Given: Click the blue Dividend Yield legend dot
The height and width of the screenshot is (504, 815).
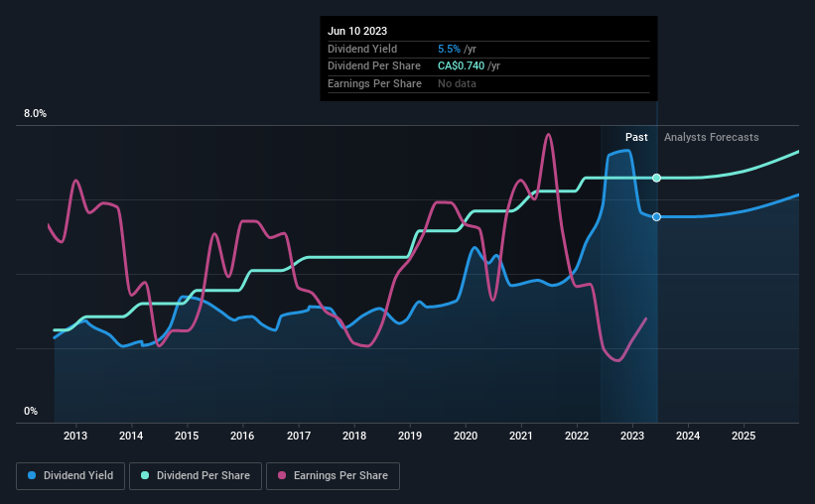Looking at the screenshot, I should (x=32, y=475).
